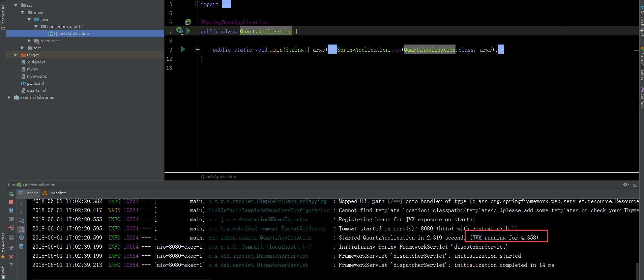Switch to the Endpoints tab
The image size is (644, 280).
coord(55,193)
